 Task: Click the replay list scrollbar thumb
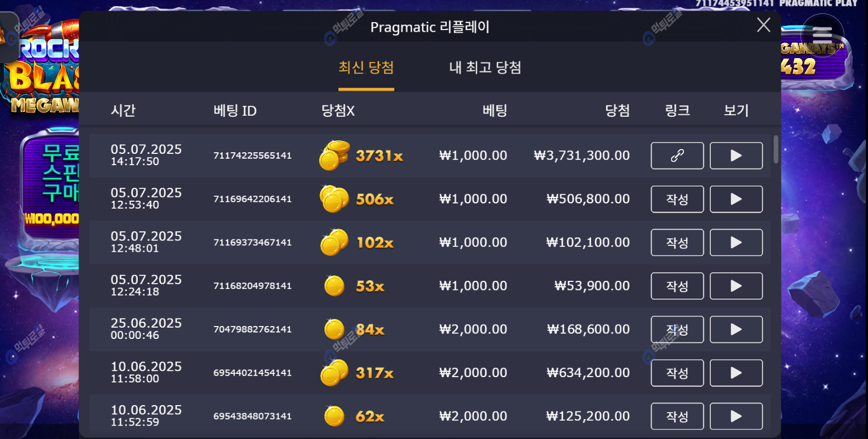[x=775, y=149]
